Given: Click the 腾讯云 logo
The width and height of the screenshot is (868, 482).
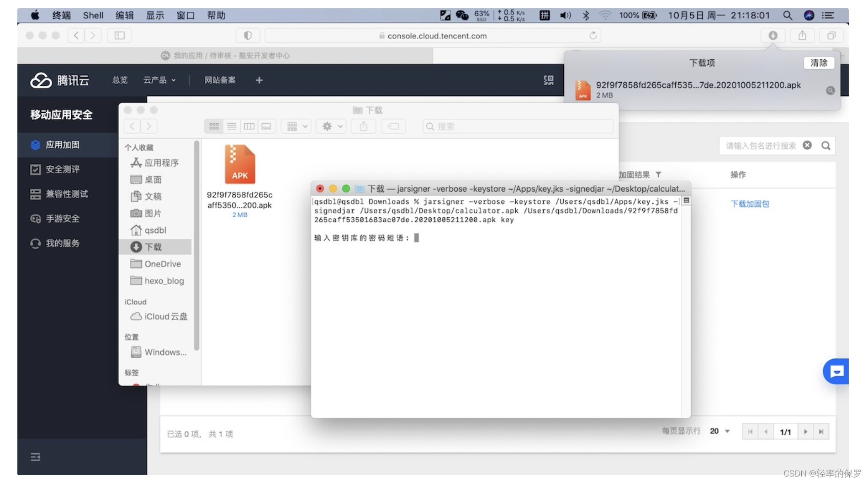Looking at the screenshot, I should click(60, 80).
